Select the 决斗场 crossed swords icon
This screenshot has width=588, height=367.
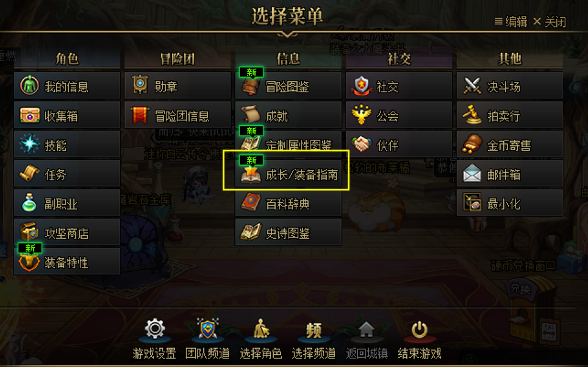pos(471,86)
